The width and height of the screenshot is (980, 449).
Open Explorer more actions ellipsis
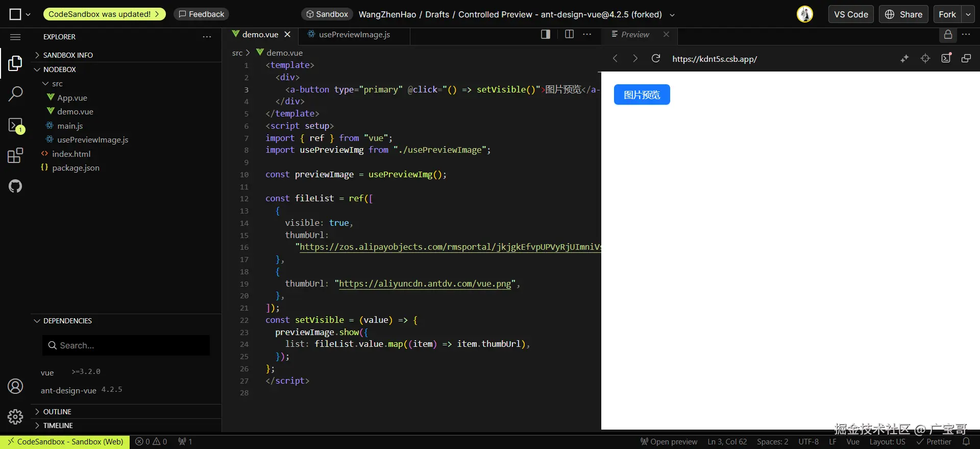[207, 37]
